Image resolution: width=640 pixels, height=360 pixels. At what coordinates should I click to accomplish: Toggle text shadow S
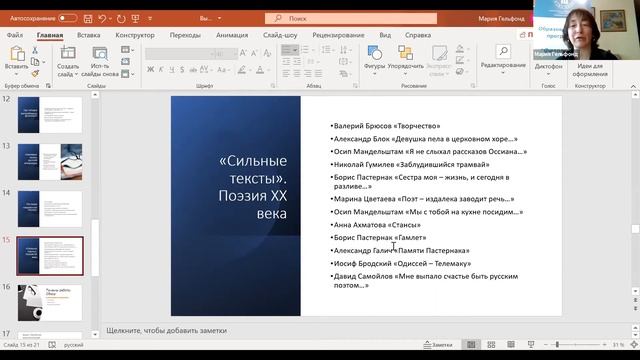(182, 70)
